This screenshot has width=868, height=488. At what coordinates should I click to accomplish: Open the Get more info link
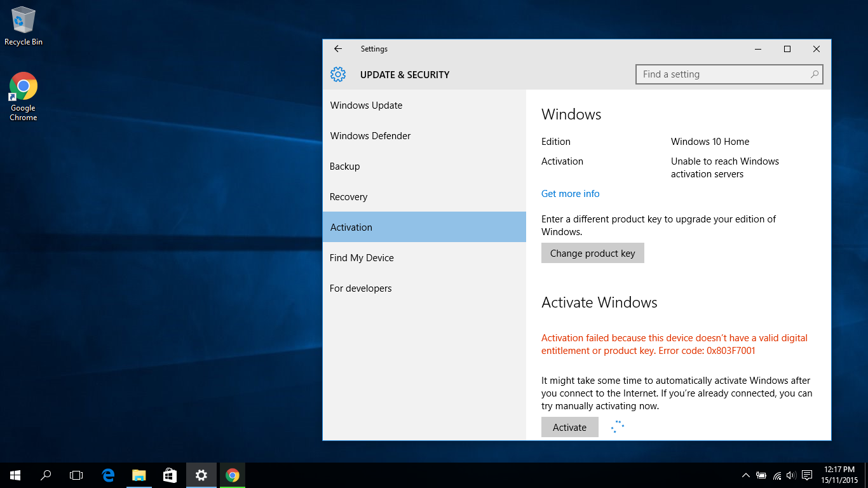pos(570,194)
